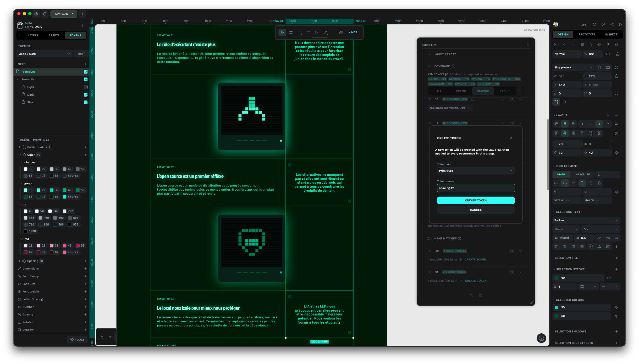Open the 700 font weight dropdown
This screenshot has width=639, height=364.
600,229
